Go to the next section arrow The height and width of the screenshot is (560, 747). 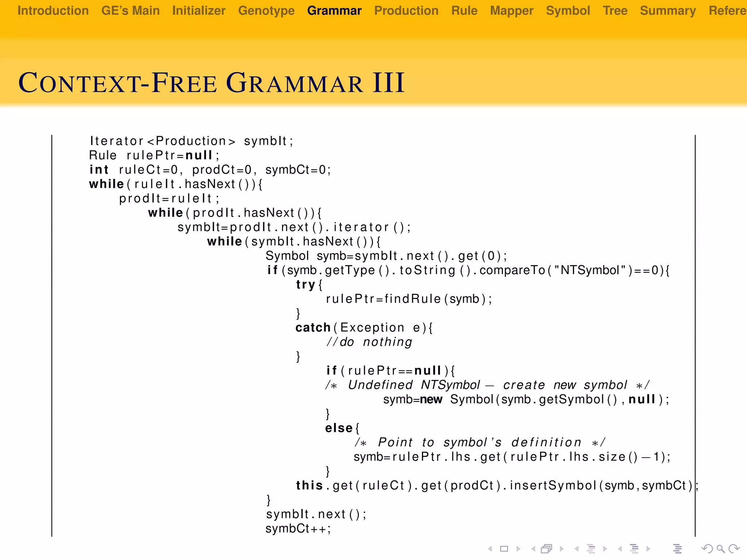[648, 549]
